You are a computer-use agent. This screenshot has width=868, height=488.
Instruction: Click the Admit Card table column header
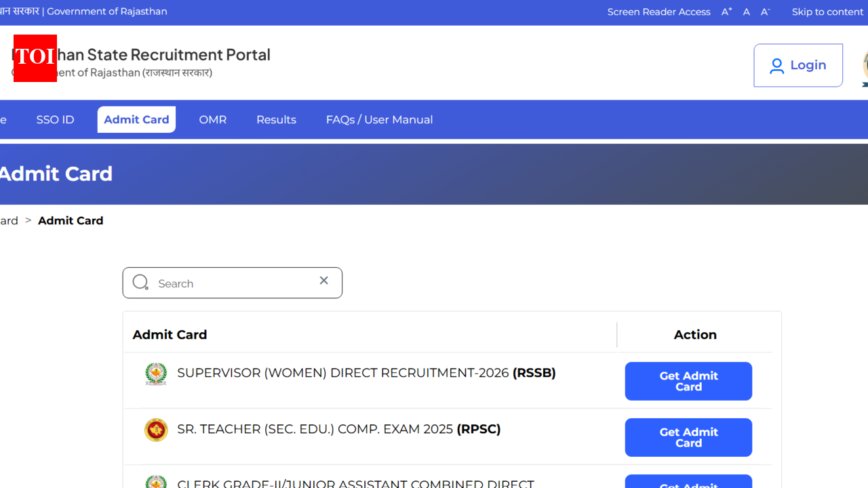point(170,335)
